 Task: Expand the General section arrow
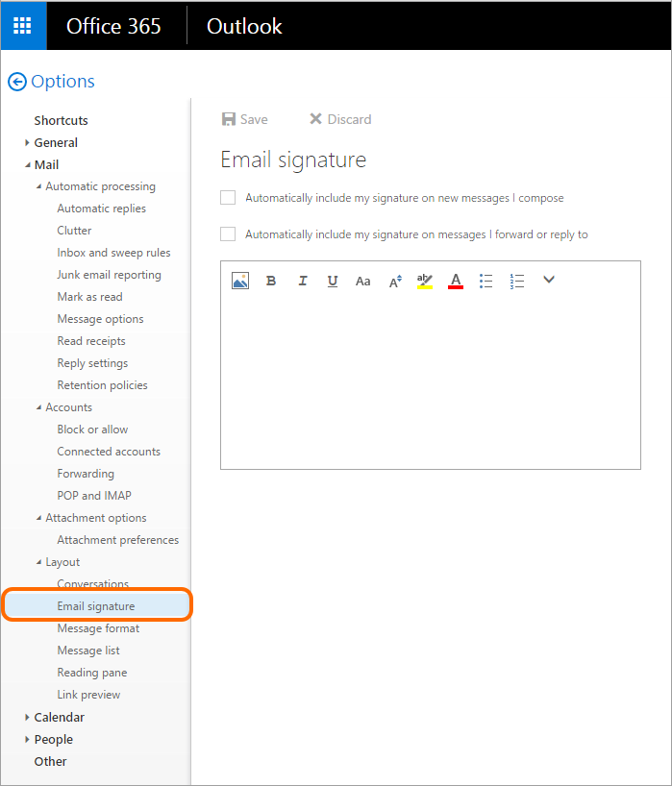pyautogui.click(x=27, y=143)
